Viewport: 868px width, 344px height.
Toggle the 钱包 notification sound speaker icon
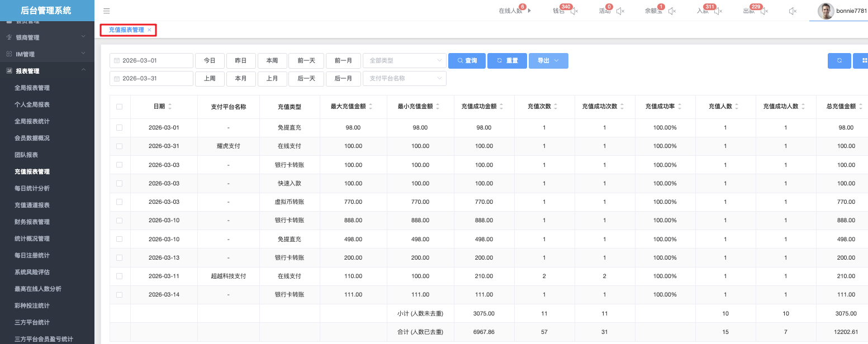[574, 11]
